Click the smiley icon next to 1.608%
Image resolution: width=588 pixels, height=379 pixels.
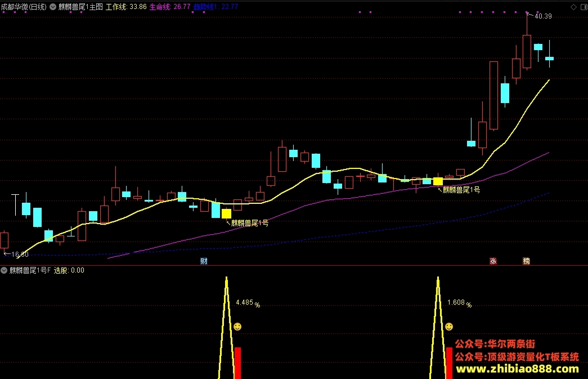tap(449, 327)
